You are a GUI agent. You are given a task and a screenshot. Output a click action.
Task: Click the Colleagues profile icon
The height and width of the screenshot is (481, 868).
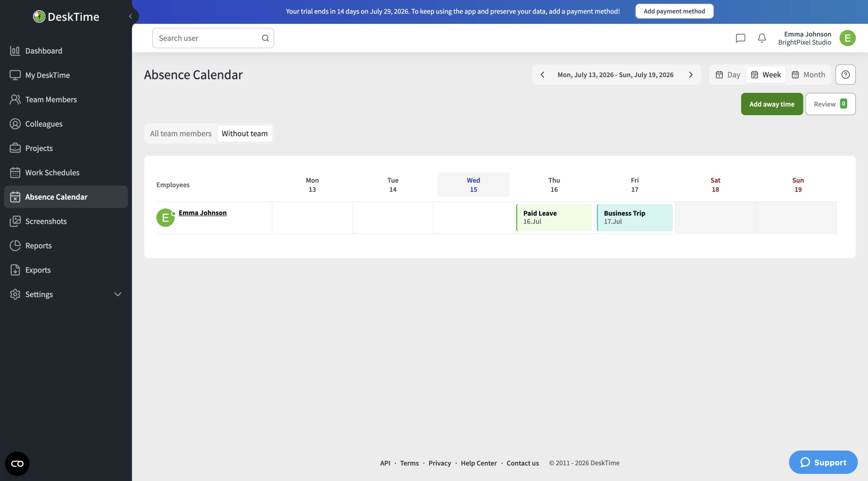point(15,124)
